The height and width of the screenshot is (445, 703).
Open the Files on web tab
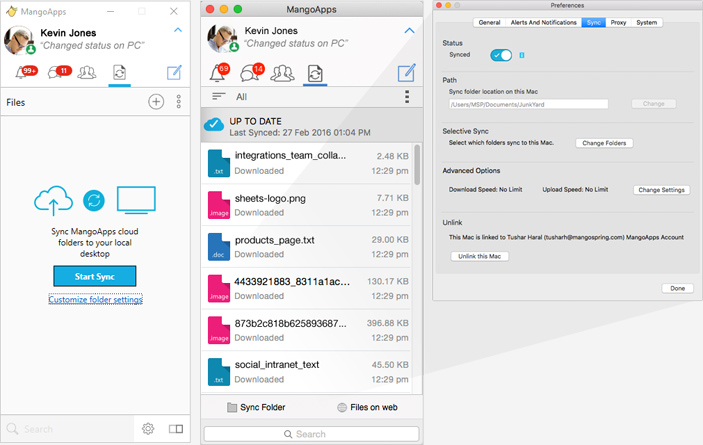click(x=367, y=407)
